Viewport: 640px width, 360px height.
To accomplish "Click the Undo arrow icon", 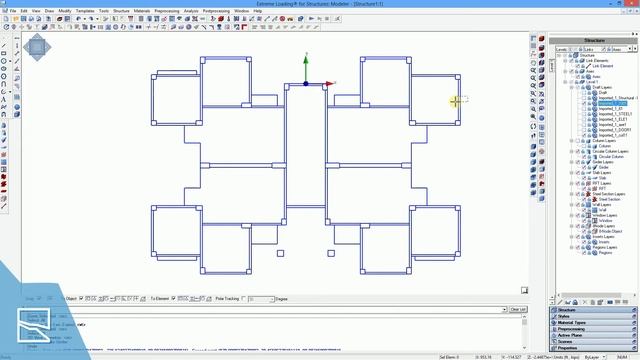I will [79, 19].
